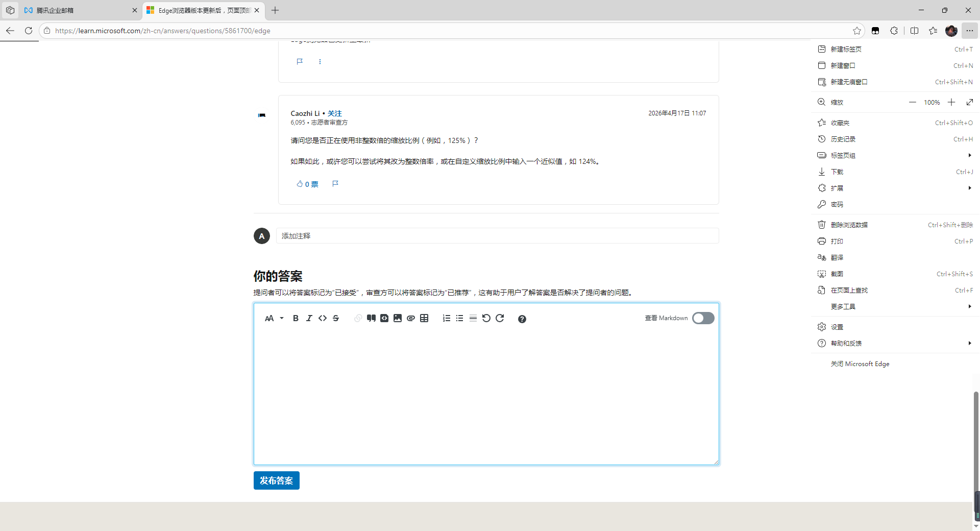Toggle bold formatting in answer editor
980x531 pixels.
296,318
